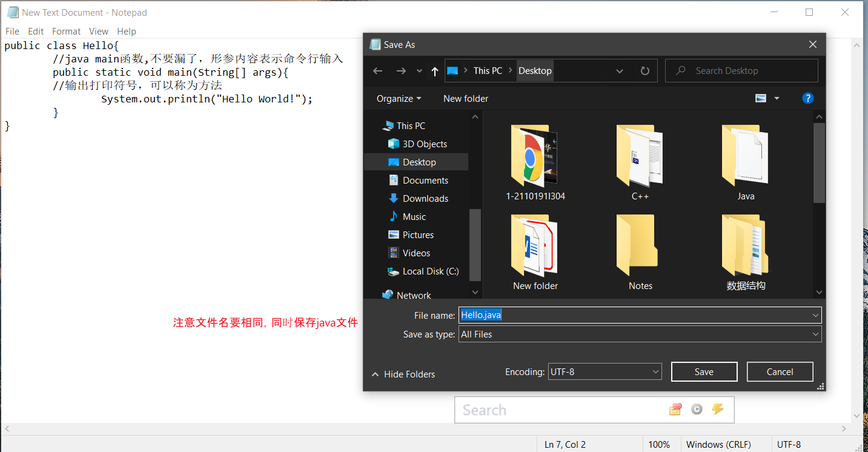The width and height of the screenshot is (868, 452).
Task: Open the Format menu in Notepad
Action: tap(66, 31)
